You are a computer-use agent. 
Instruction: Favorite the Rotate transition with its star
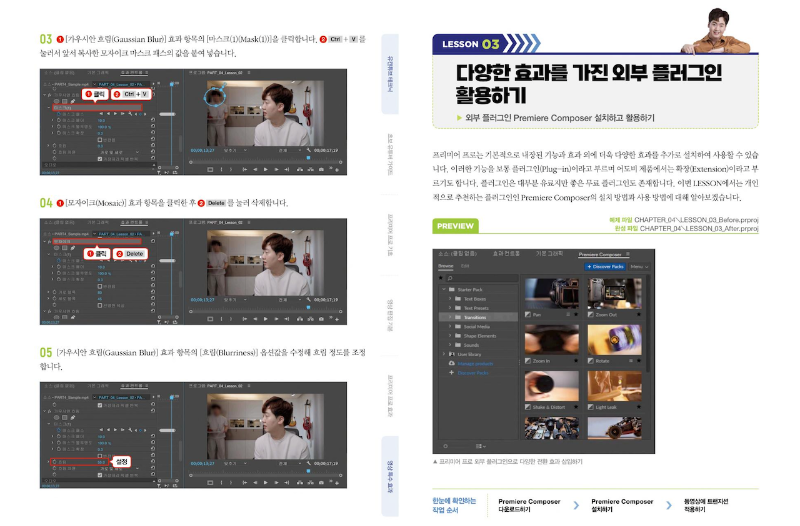coord(639,361)
